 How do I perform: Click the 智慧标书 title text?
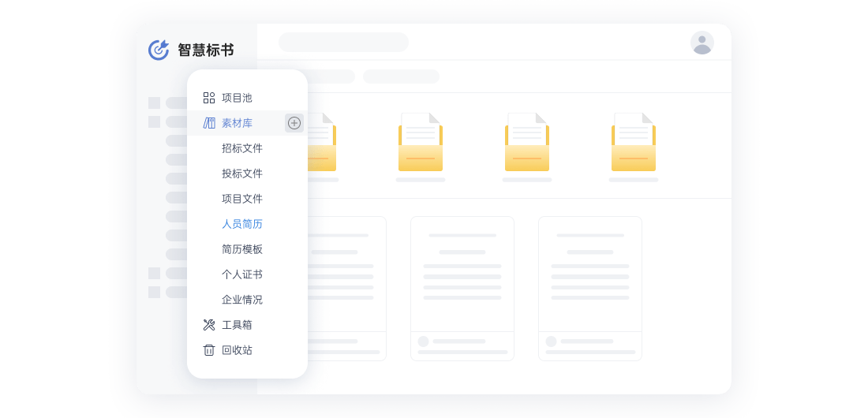tap(205, 50)
